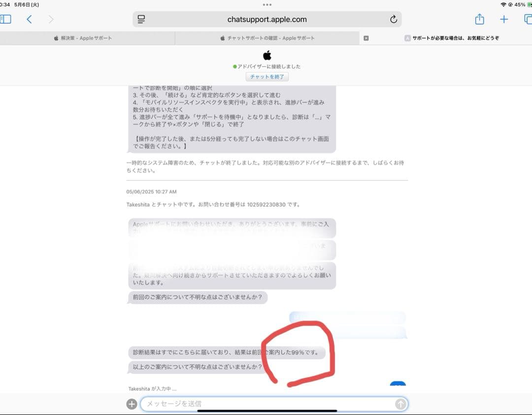Add a new tab with plus icon
The image size is (532, 415).
tap(504, 19)
